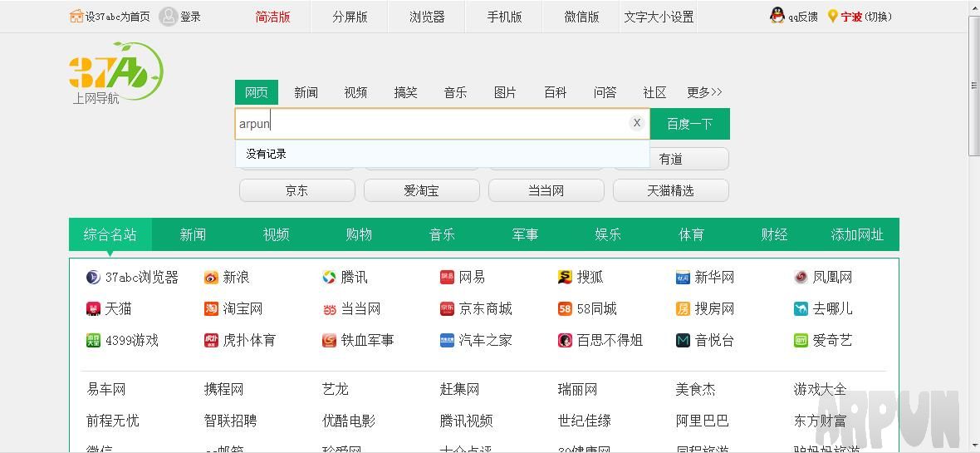Switch to 娱乐 category tab
The width and height of the screenshot is (980, 453).
click(x=608, y=234)
